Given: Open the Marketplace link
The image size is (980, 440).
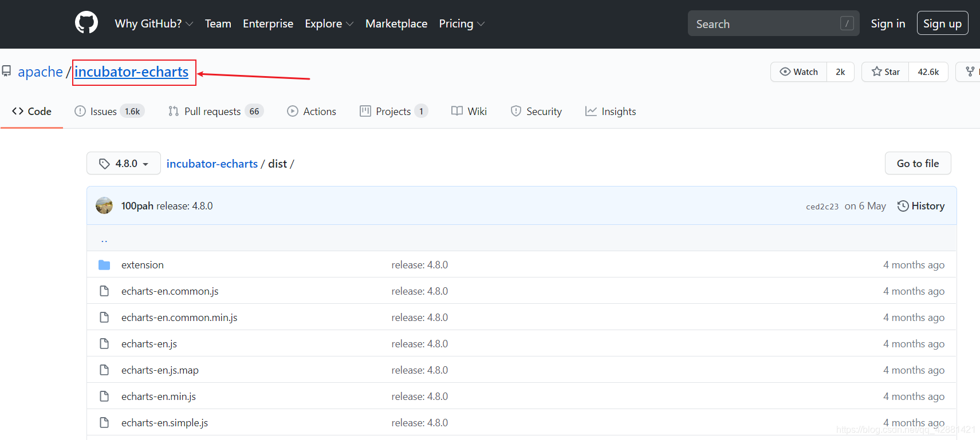Looking at the screenshot, I should click(396, 23).
